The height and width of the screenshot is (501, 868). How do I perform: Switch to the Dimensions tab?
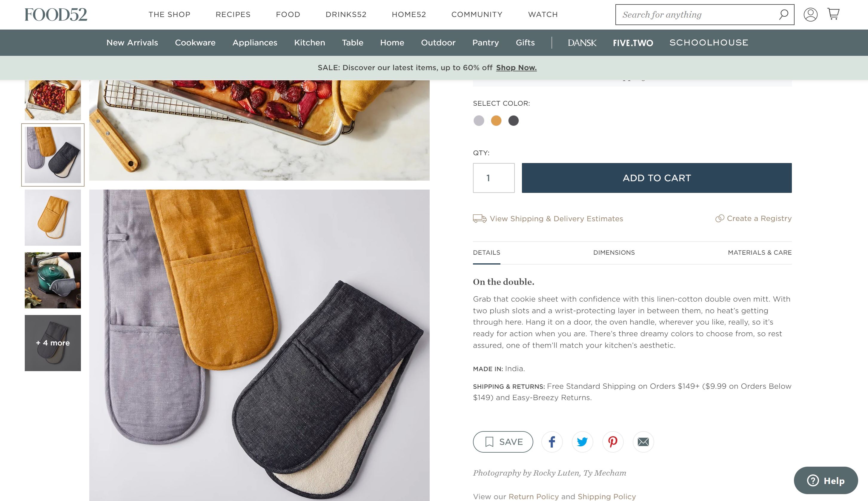click(614, 253)
